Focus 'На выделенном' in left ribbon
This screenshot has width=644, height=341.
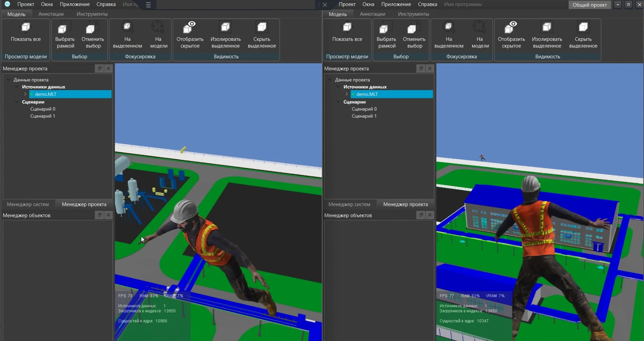click(127, 28)
